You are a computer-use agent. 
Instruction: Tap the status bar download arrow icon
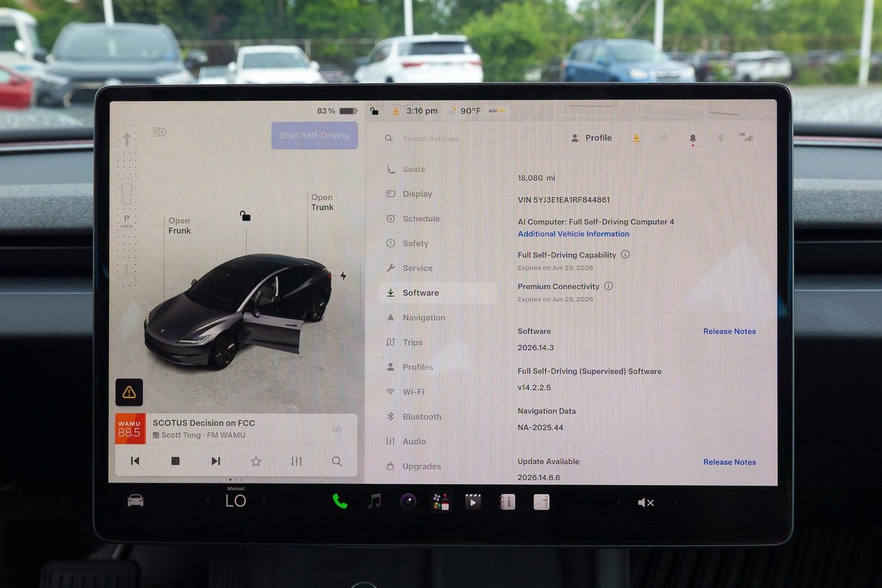pyautogui.click(x=396, y=111)
